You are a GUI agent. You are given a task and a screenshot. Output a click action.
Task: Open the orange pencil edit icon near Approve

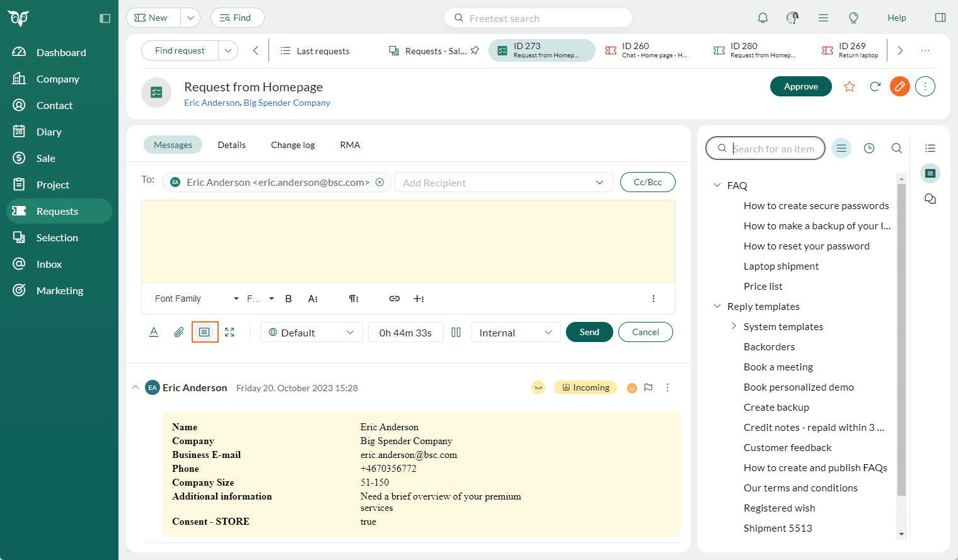click(899, 86)
